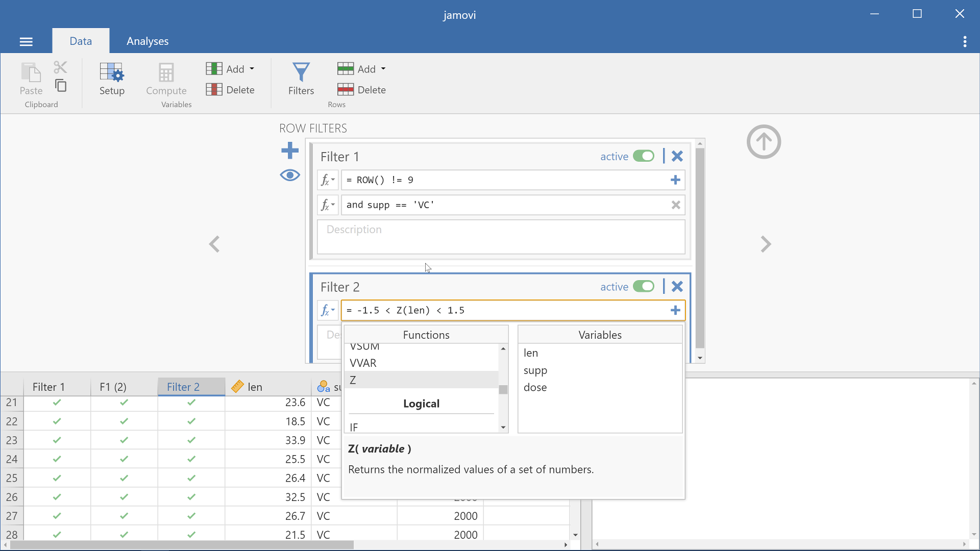Viewport: 980px width, 551px height.
Task: Click dose cell 2000 in row 27
Action: (x=440, y=516)
